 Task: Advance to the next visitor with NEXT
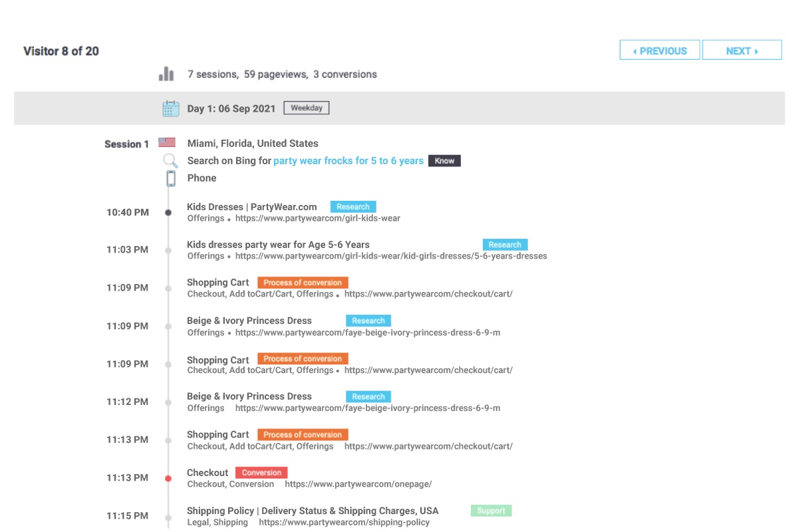(741, 50)
